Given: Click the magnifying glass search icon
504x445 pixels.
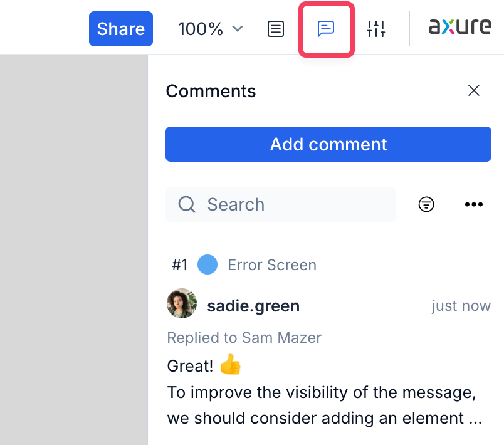Looking at the screenshot, I should [187, 204].
